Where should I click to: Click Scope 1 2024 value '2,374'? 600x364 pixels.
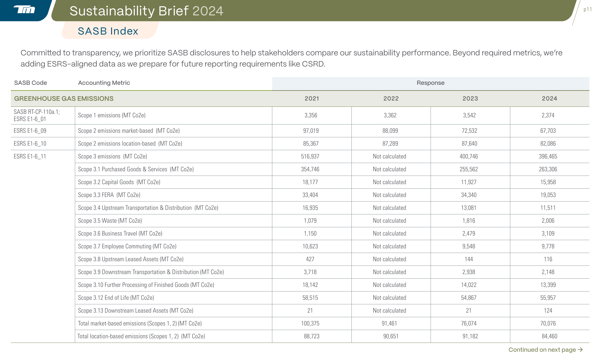(548, 115)
